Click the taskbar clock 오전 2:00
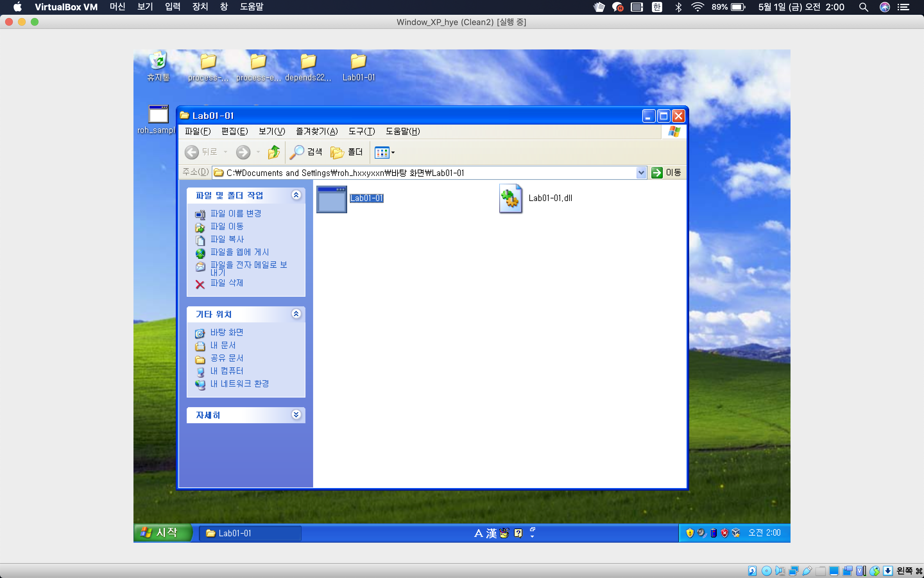Image resolution: width=924 pixels, height=578 pixels. [x=765, y=533]
